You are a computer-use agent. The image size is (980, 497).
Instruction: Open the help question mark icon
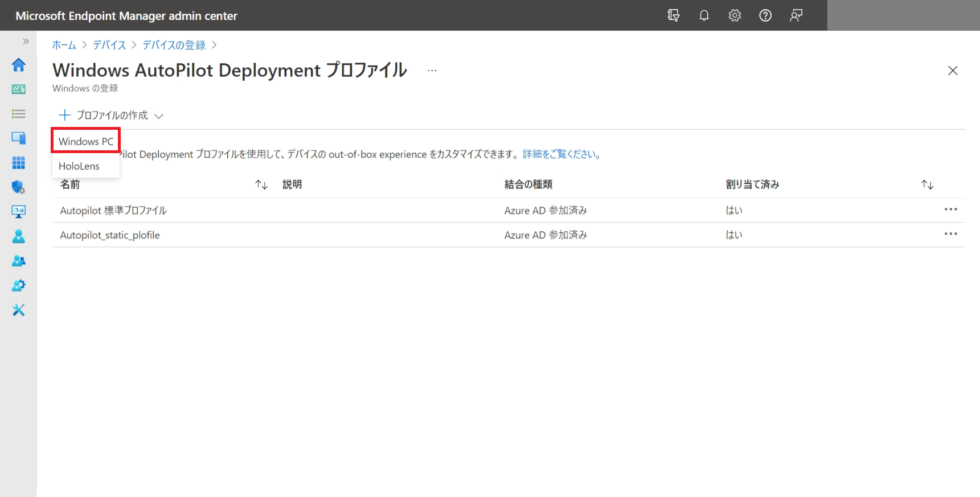click(x=766, y=15)
